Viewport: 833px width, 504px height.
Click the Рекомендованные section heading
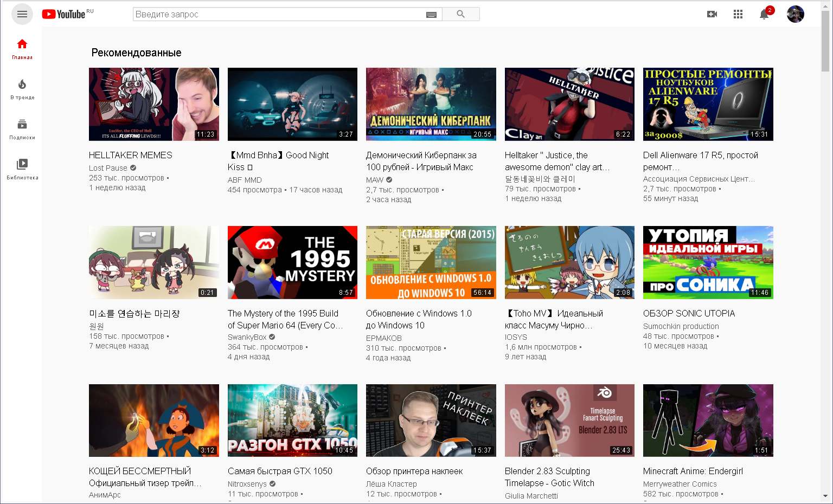point(136,53)
